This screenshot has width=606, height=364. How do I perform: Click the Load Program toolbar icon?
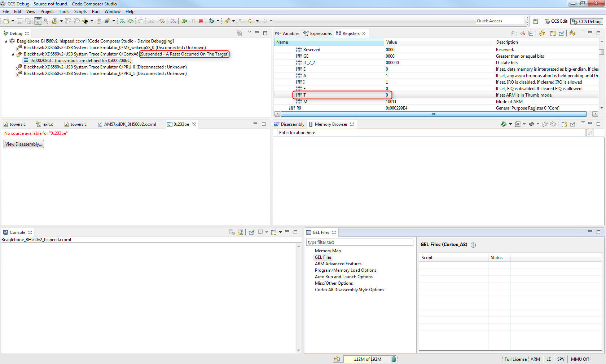pos(55,21)
